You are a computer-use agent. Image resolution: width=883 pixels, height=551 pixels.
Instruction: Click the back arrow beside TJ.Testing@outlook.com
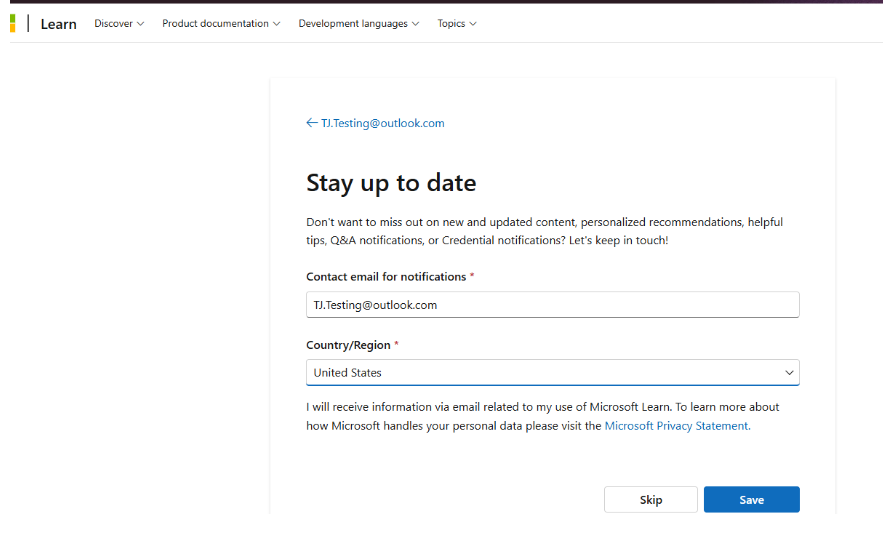[312, 123]
